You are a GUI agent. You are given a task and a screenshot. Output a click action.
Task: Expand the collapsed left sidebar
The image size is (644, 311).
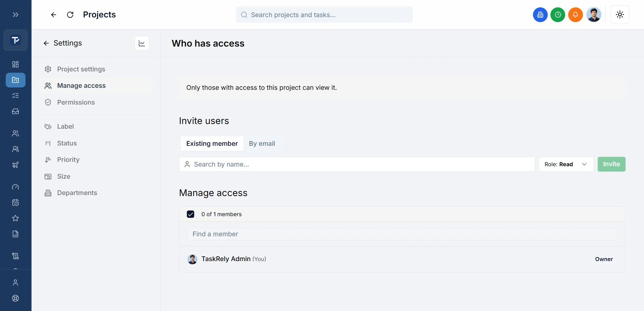[15, 15]
